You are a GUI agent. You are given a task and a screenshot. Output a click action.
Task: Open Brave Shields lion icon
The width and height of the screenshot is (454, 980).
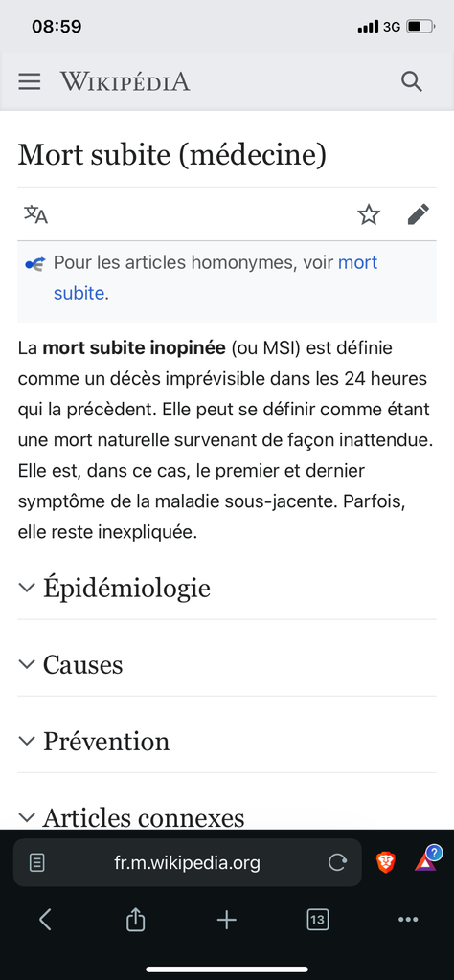coord(385,863)
